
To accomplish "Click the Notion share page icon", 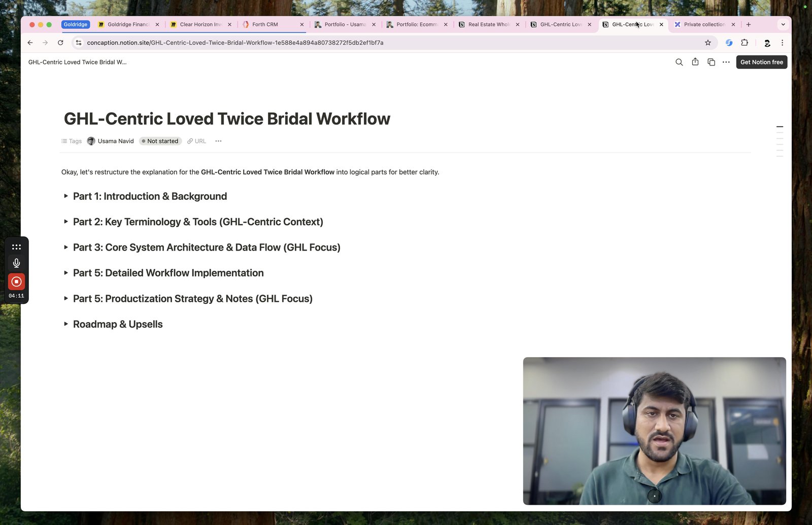I will point(695,62).
